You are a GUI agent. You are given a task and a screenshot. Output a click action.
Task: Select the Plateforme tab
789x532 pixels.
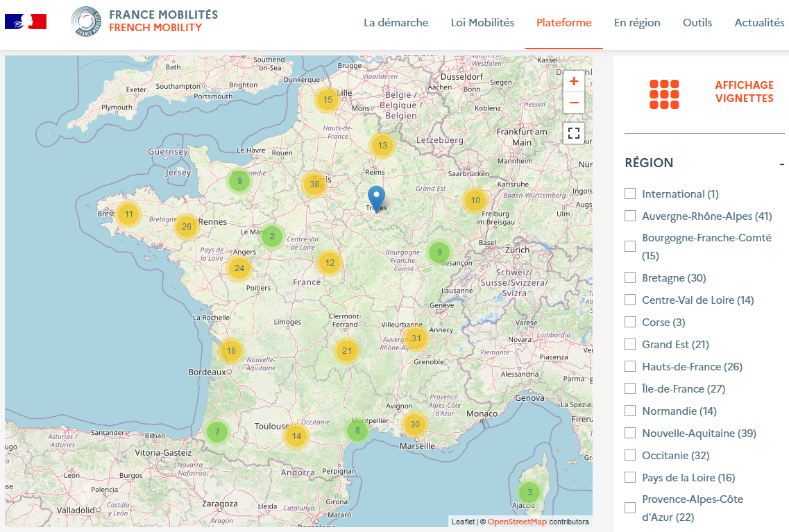coord(563,23)
